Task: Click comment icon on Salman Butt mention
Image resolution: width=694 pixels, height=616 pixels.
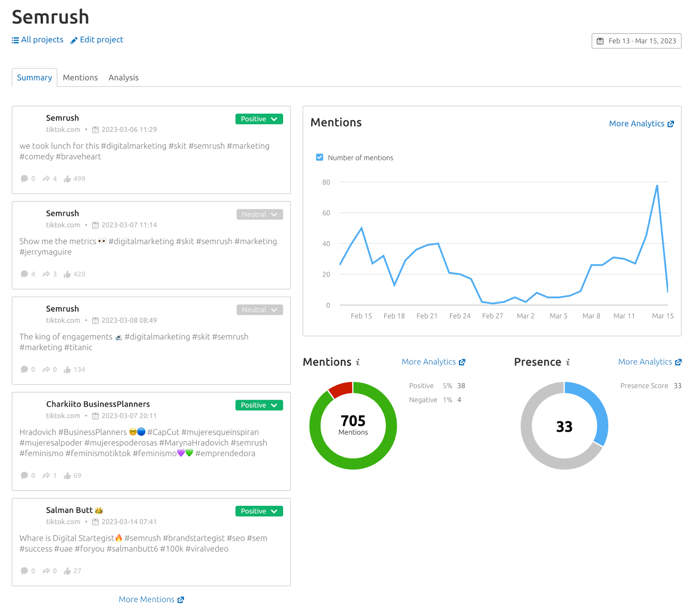Action: click(24, 571)
